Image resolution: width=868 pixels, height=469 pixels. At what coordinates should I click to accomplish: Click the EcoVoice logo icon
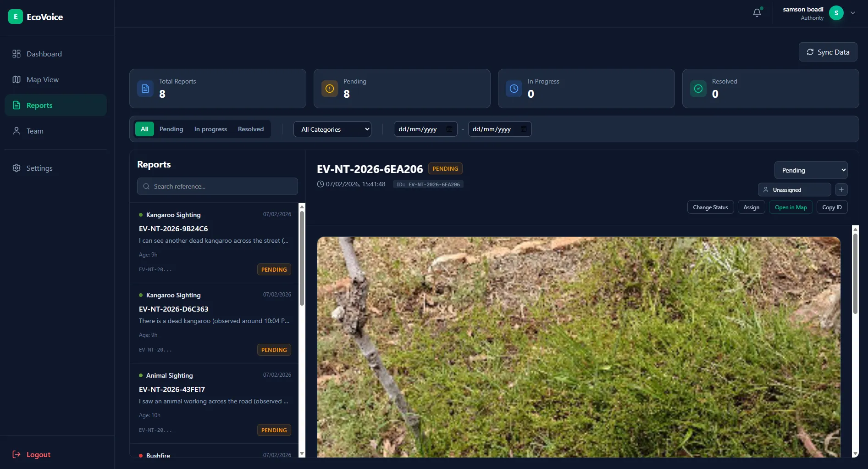tap(15, 17)
